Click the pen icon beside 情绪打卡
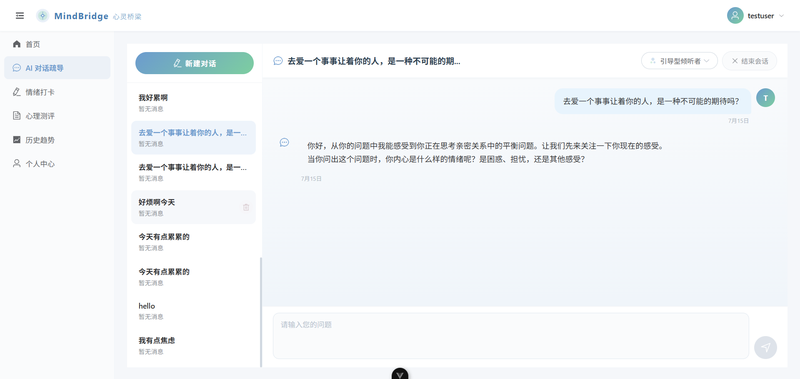 pos(17,92)
